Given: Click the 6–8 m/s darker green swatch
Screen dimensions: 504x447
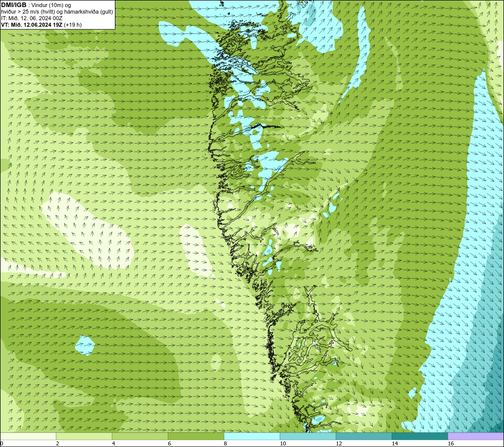Looking at the screenshot, I should [196, 436].
